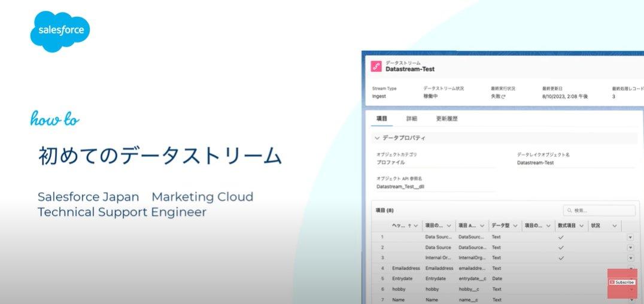Viewport: 644px width, 304px height.
Task: Switch to the 更新履歴 tab
Action: (x=447, y=118)
